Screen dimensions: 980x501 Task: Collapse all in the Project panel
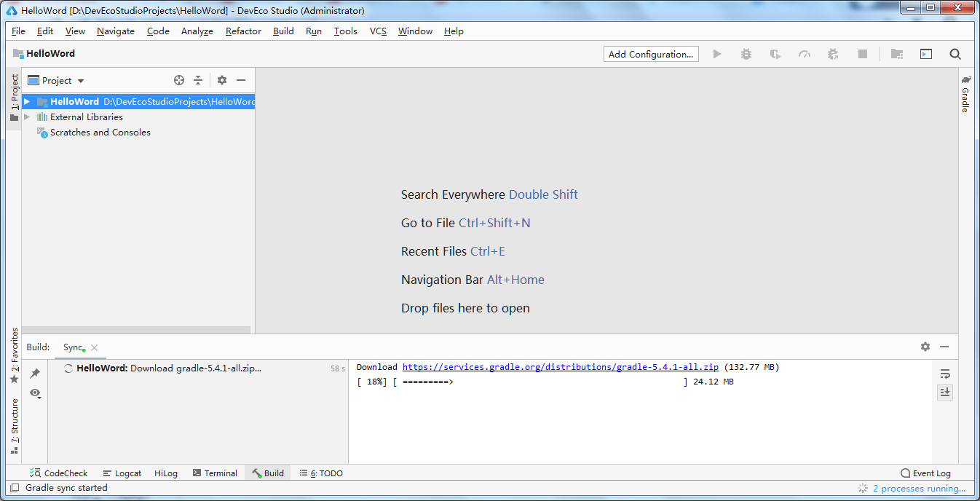(198, 80)
